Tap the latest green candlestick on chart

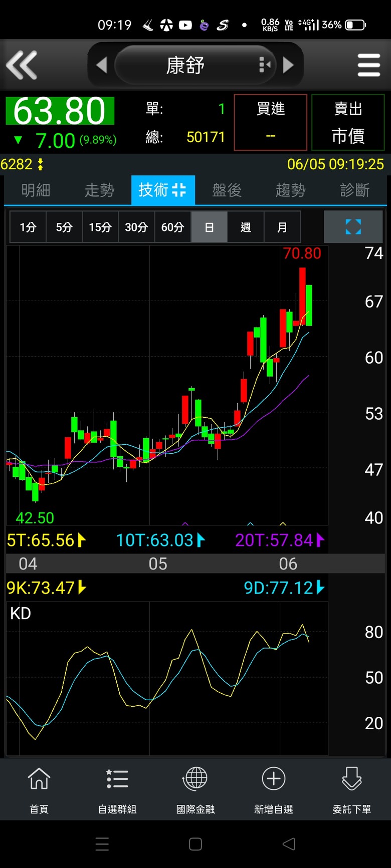[x=309, y=306]
